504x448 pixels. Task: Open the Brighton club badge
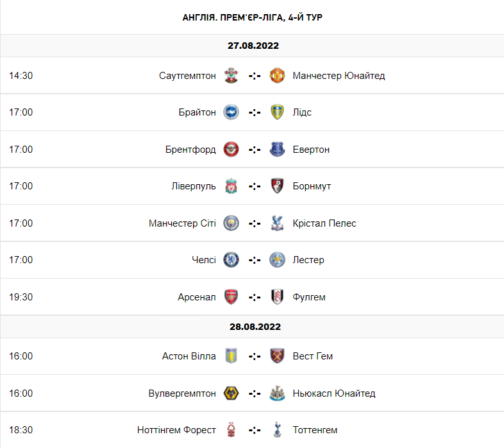[231, 112]
